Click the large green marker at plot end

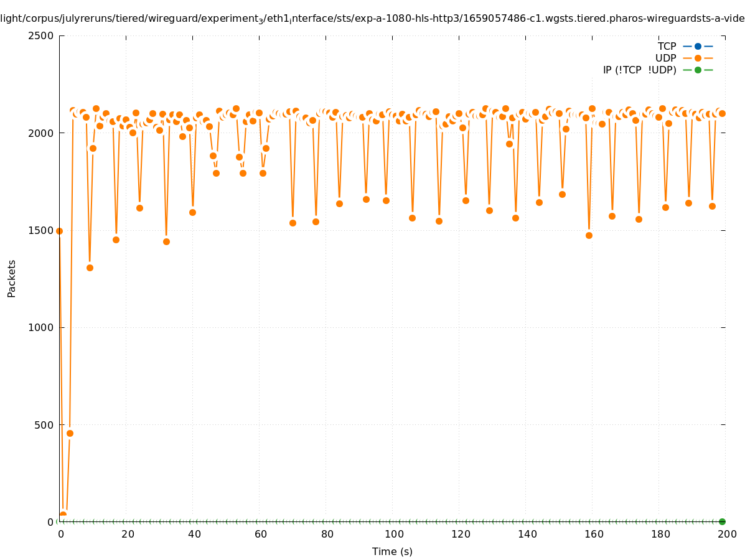point(722,521)
